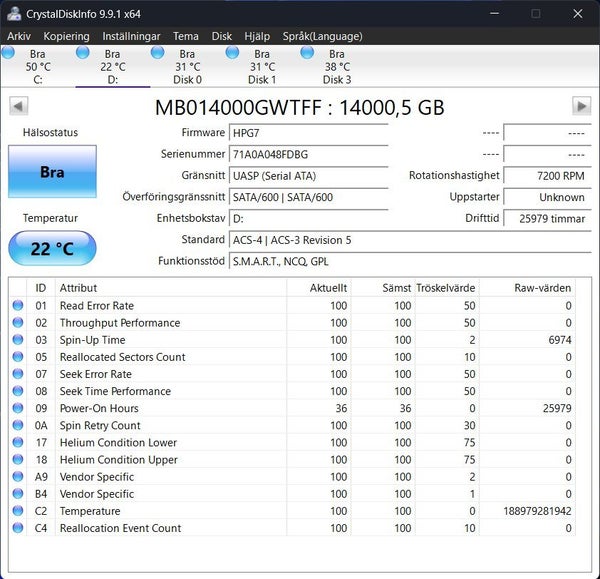Open the Arkiv menu
The width and height of the screenshot is (600, 579).
[19, 36]
